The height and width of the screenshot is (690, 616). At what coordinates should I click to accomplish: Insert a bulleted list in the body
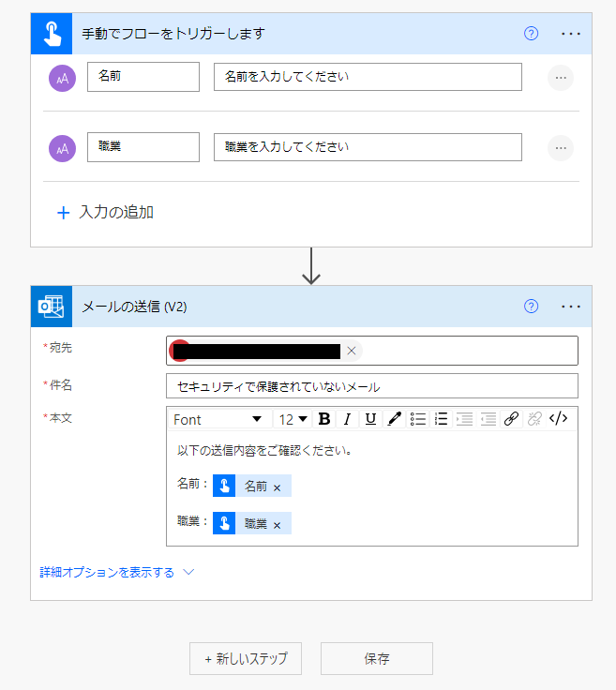(419, 419)
